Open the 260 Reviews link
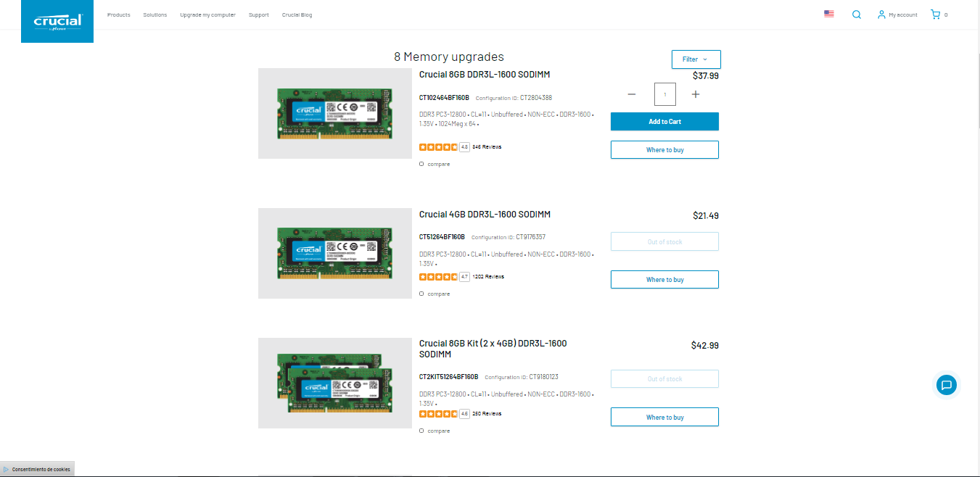Screen dimensions: 980x477 point(487,414)
